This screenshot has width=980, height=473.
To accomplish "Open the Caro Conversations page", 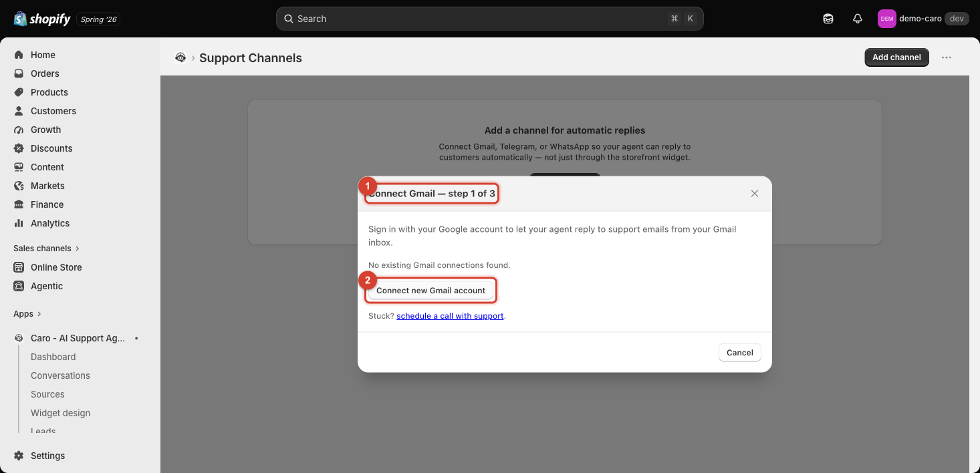I will coord(60,375).
